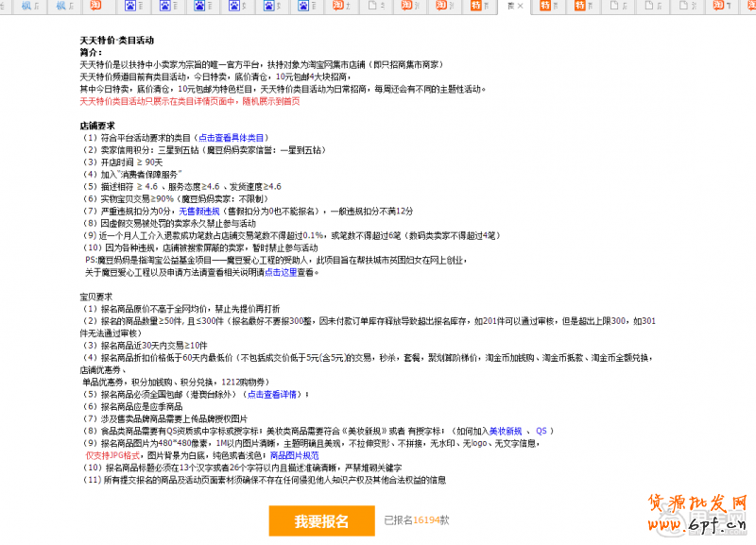Click the QS link
756x545 pixels.
(541, 431)
